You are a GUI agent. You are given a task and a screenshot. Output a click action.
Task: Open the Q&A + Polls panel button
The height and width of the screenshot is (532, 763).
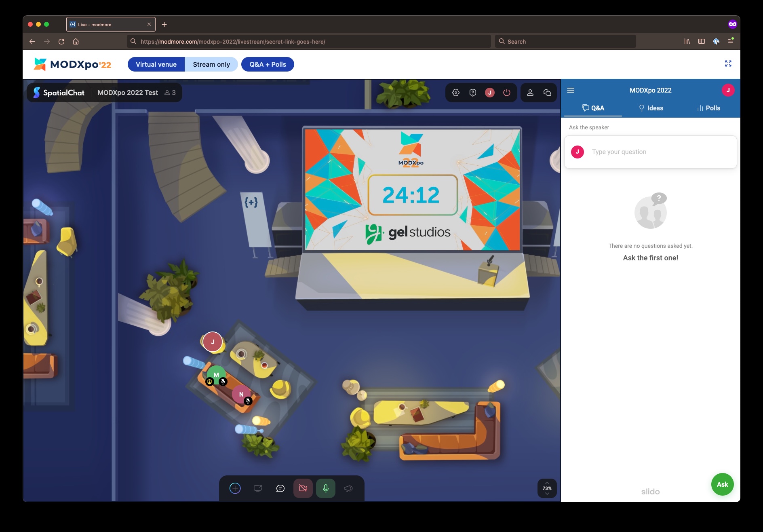268,64
